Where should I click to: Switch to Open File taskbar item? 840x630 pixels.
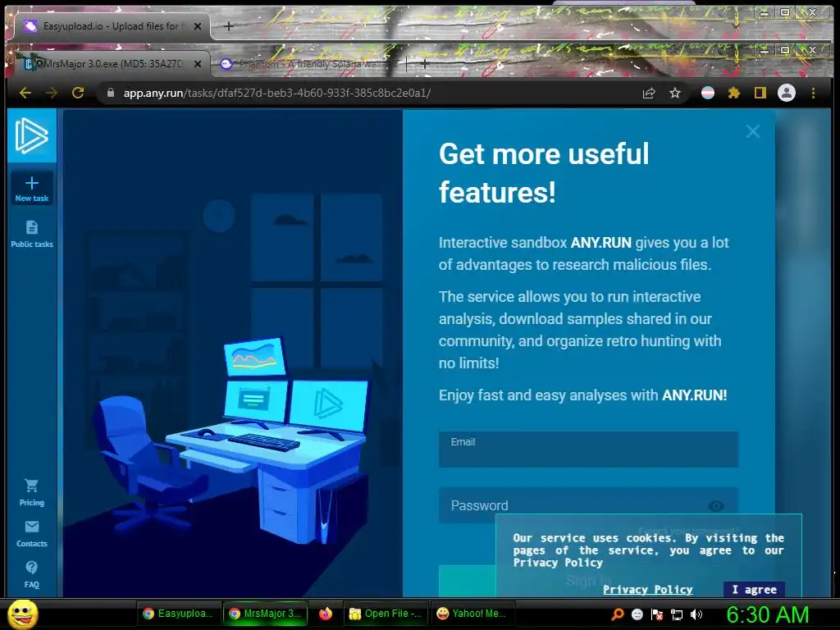386,614
